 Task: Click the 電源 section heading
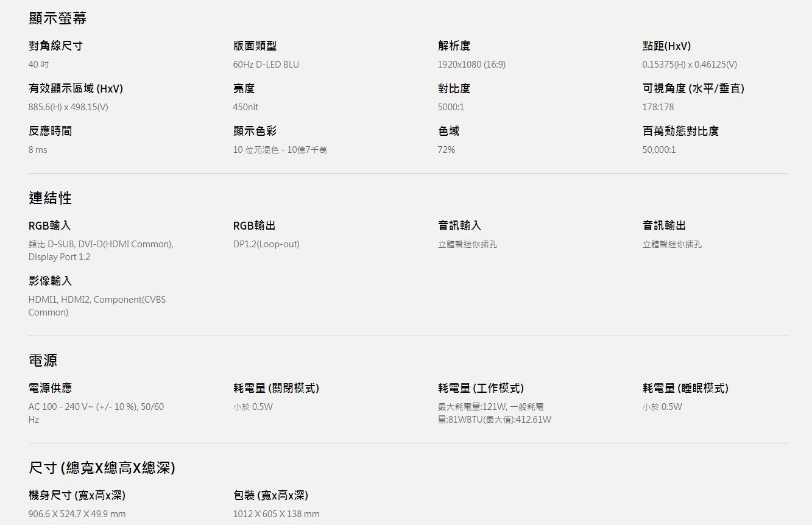(43, 361)
